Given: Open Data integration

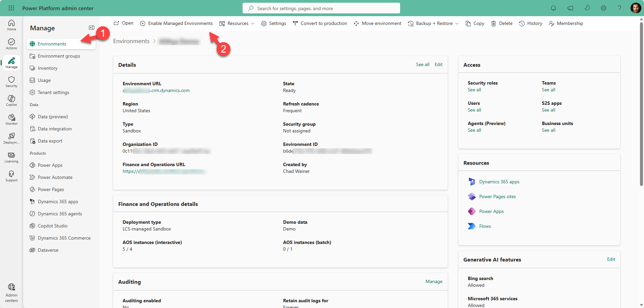Looking at the screenshot, I should tap(61, 129).
